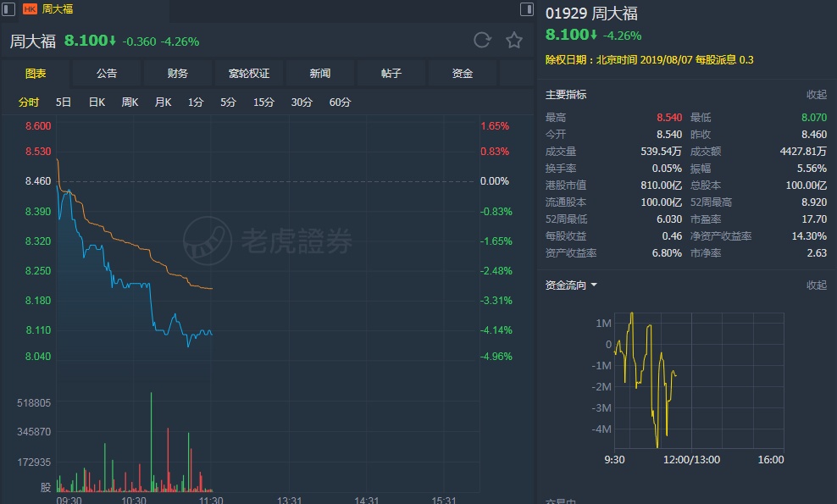Image resolution: width=837 pixels, height=504 pixels.
Task: Switch chart period to 日K
Action: pyautogui.click(x=97, y=102)
